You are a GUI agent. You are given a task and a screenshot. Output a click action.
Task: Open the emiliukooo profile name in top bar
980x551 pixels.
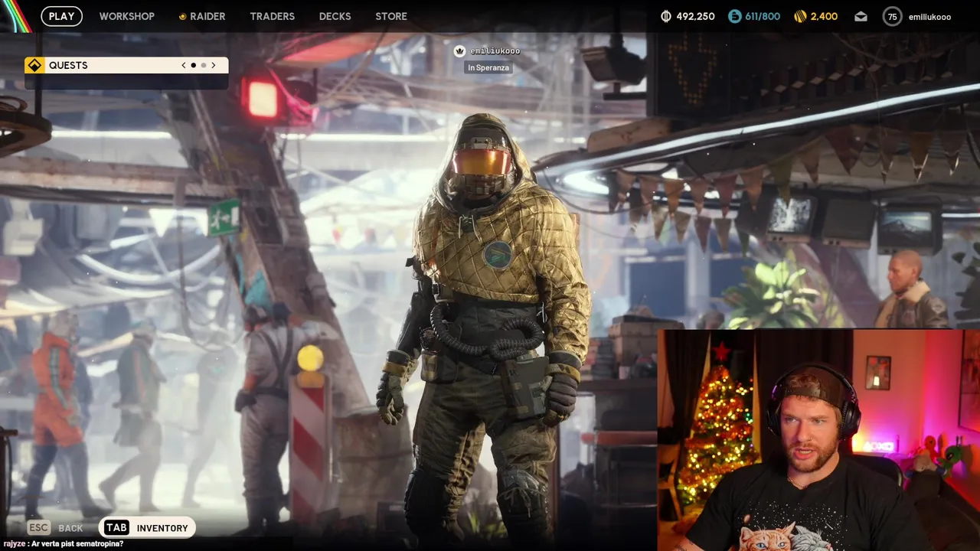929,16
